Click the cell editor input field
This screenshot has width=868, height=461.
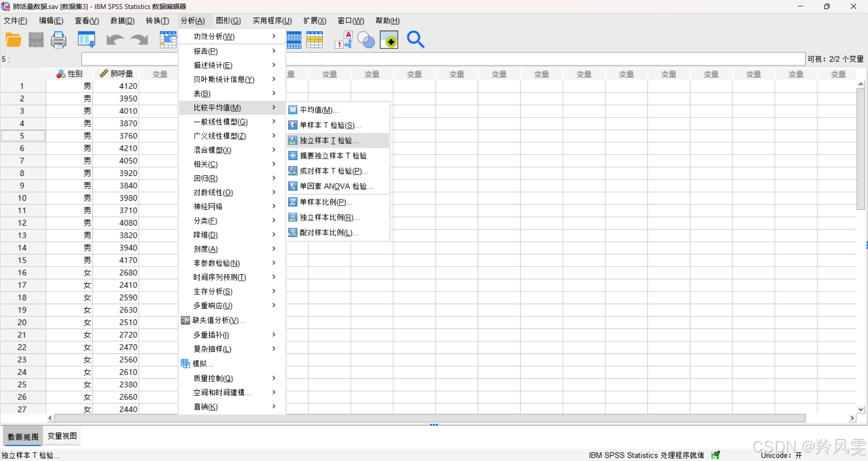pyautogui.click(x=443, y=59)
